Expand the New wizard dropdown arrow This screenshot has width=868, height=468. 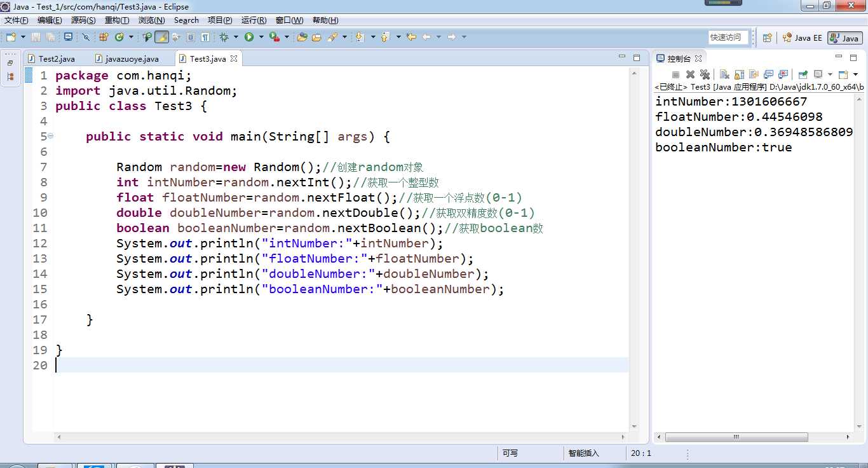pyautogui.click(x=24, y=37)
